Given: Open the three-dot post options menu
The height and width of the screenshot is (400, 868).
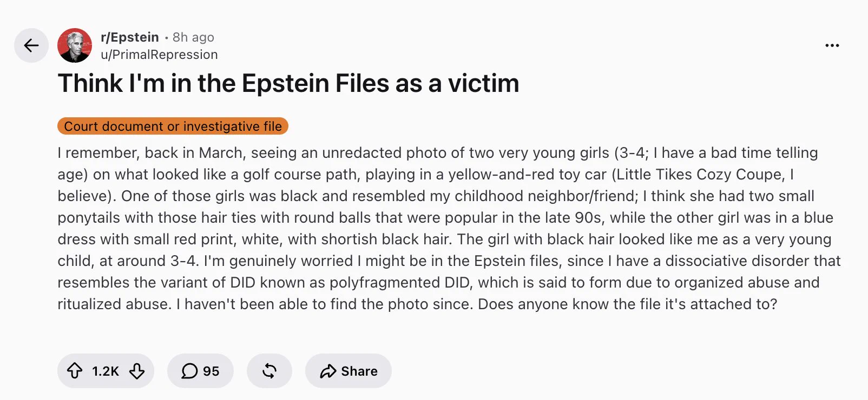Looking at the screenshot, I should (832, 45).
